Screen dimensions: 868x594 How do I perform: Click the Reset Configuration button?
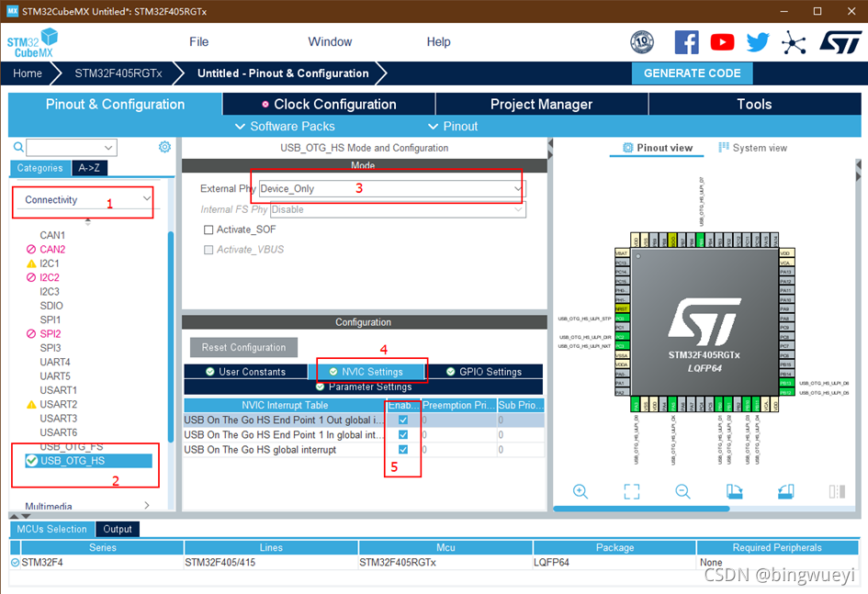pos(243,347)
